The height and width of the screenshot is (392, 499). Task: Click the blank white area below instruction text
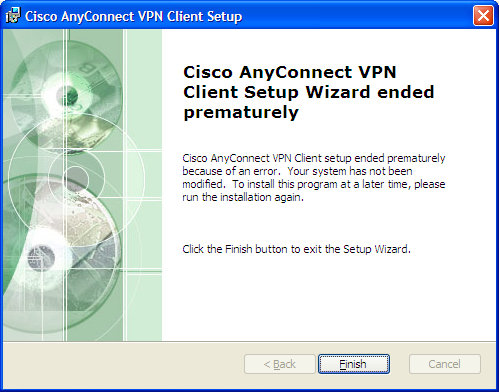click(x=328, y=297)
